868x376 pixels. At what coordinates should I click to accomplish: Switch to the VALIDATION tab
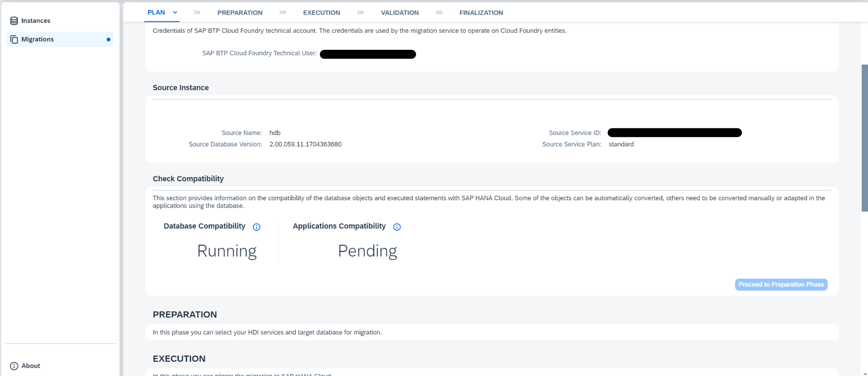pos(400,13)
